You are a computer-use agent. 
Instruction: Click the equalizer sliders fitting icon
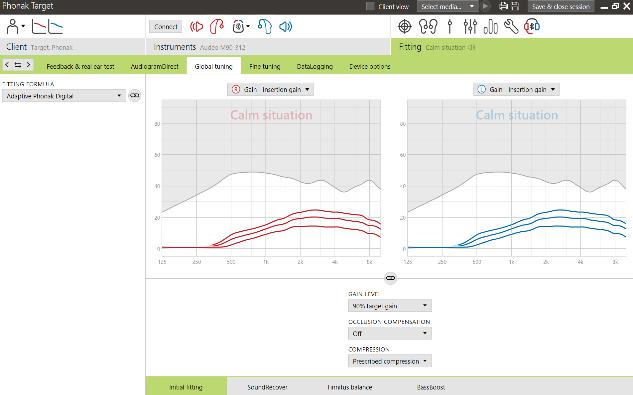pos(470,27)
